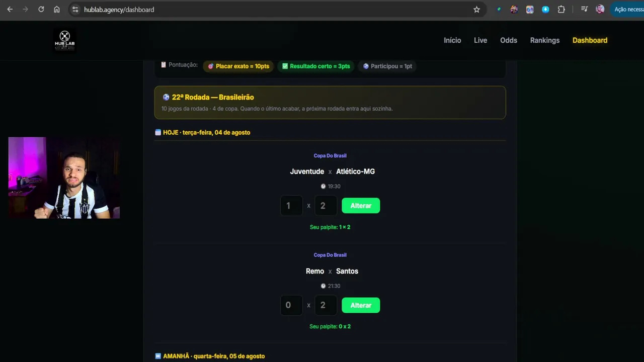Navigate to the Rankings page
This screenshot has width=644, height=362.
click(x=545, y=40)
